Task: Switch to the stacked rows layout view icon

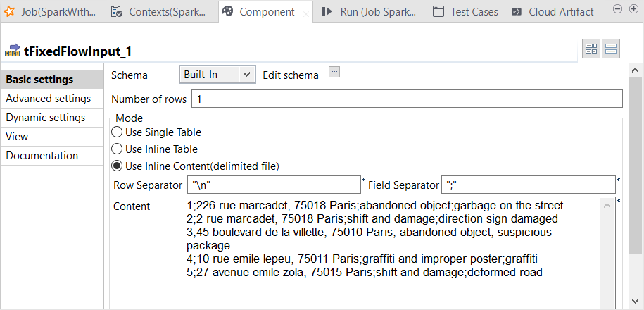Action: click(610, 49)
